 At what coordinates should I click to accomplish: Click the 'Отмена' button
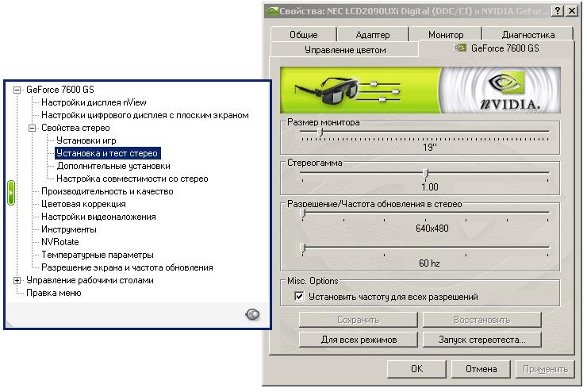(481, 369)
